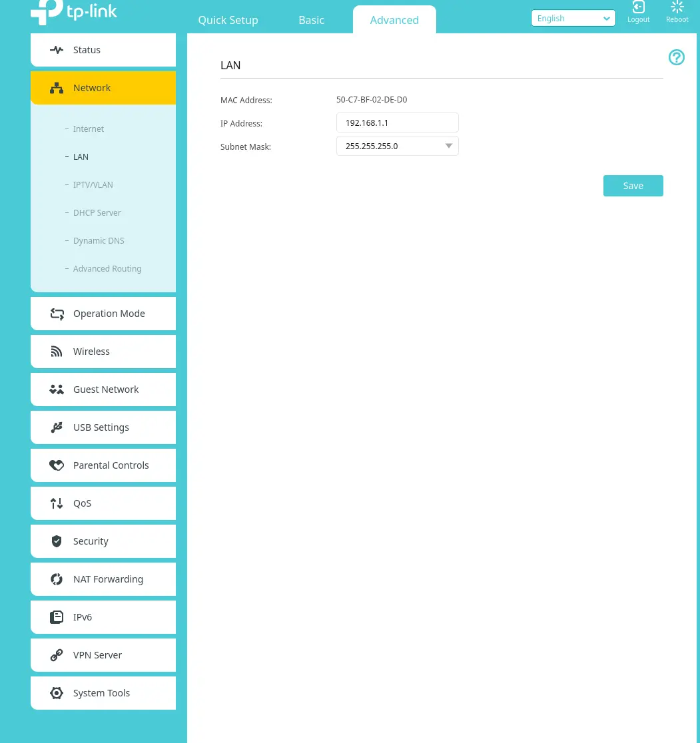Screen dimensions: 700x743
Task: Click the IP Address input field
Action: click(x=398, y=123)
